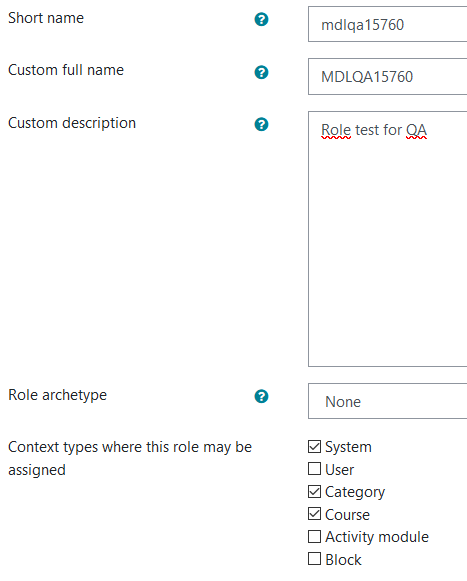The width and height of the screenshot is (467, 581).
Task: Check the Block context checkbox
Action: pyautogui.click(x=314, y=559)
